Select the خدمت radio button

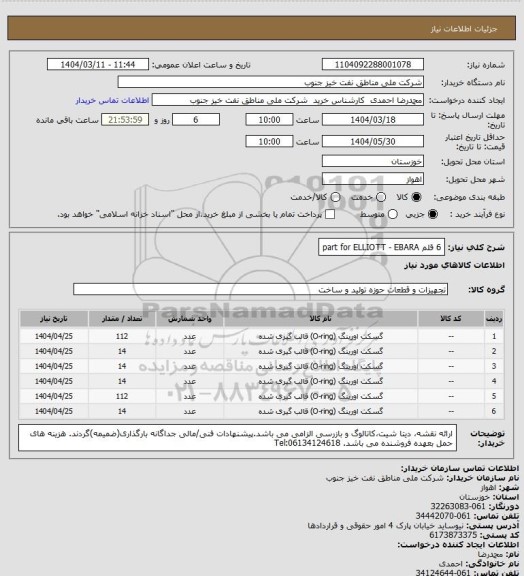point(381,197)
